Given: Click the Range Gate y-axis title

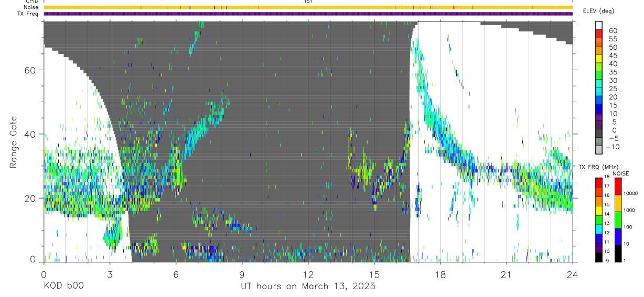Looking at the screenshot, I should click(x=14, y=141).
